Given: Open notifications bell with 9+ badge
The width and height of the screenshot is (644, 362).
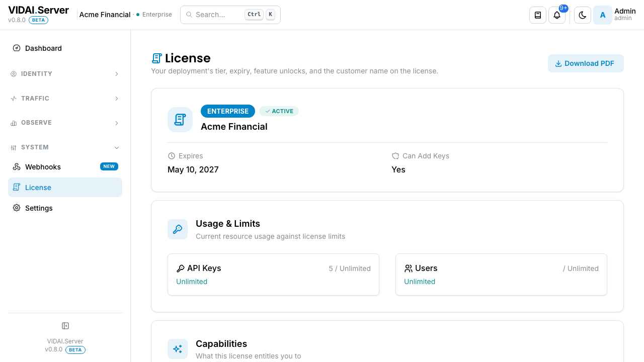Looking at the screenshot, I should click(557, 15).
